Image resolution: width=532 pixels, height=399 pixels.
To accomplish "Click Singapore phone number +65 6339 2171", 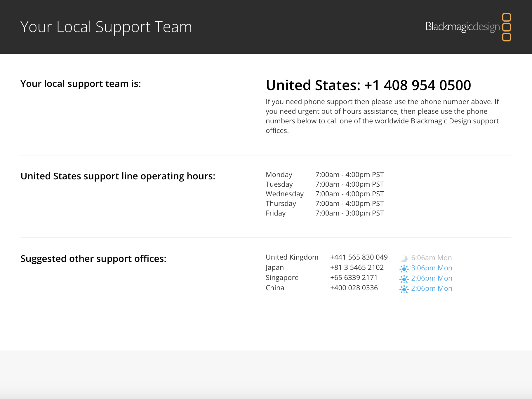I will coord(354,278).
